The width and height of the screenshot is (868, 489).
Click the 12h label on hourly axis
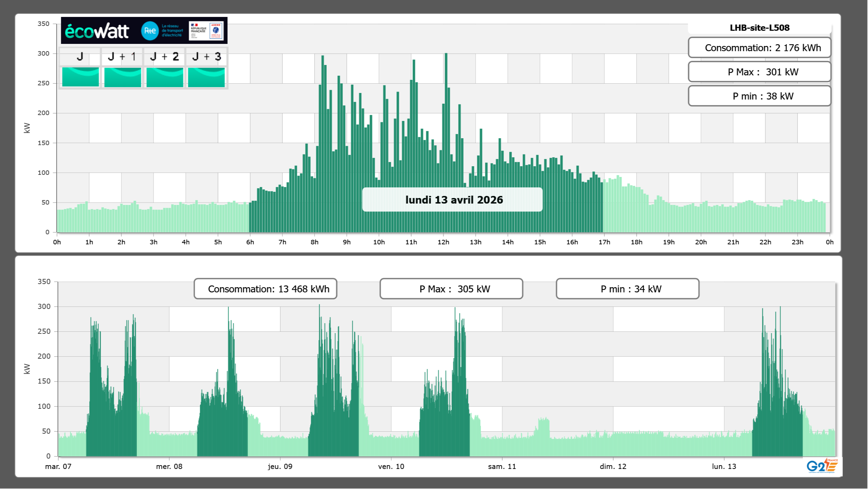(443, 242)
